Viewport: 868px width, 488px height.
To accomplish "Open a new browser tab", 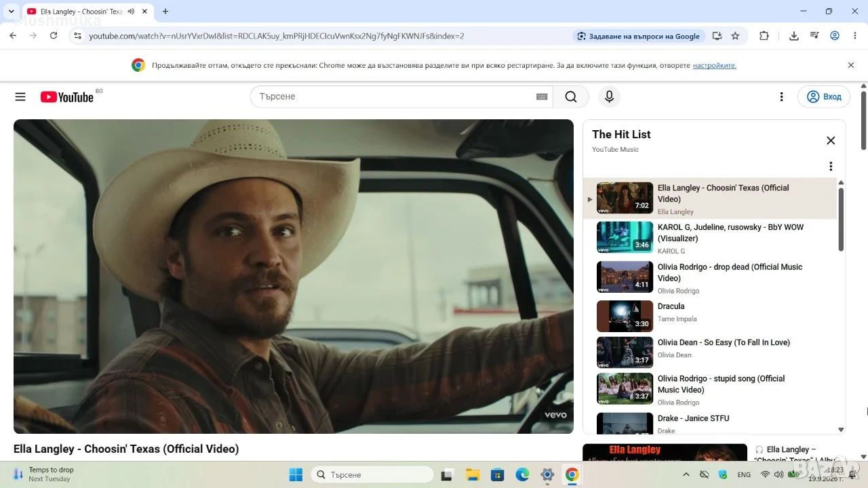I will (165, 12).
